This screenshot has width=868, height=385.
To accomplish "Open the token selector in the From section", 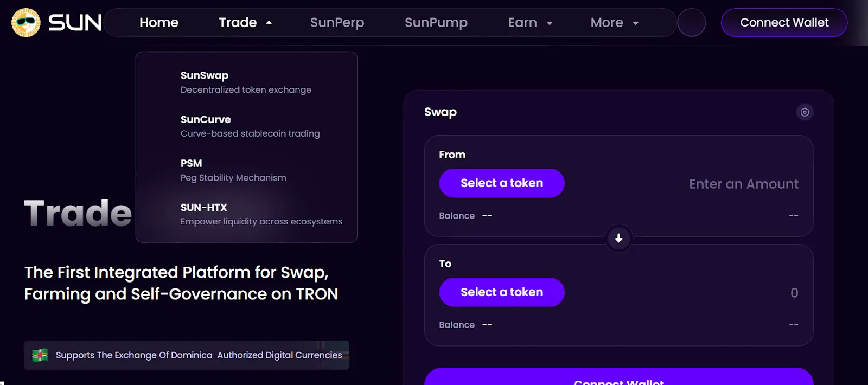I will [x=501, y=183].
